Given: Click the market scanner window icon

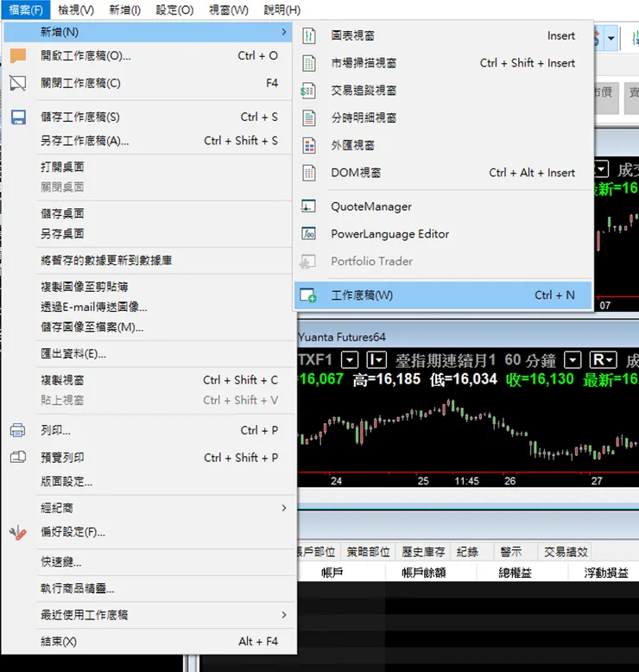Looking at the screenshot, I should 308,63.
